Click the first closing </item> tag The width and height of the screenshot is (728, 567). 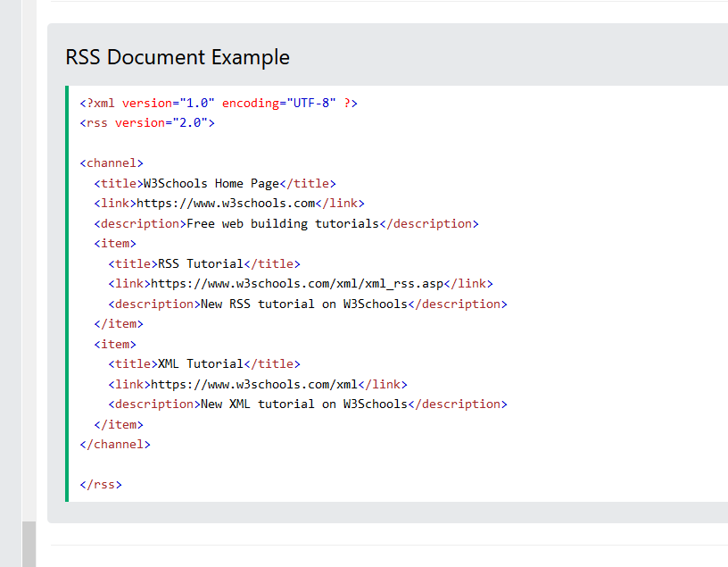click(119, 324)
